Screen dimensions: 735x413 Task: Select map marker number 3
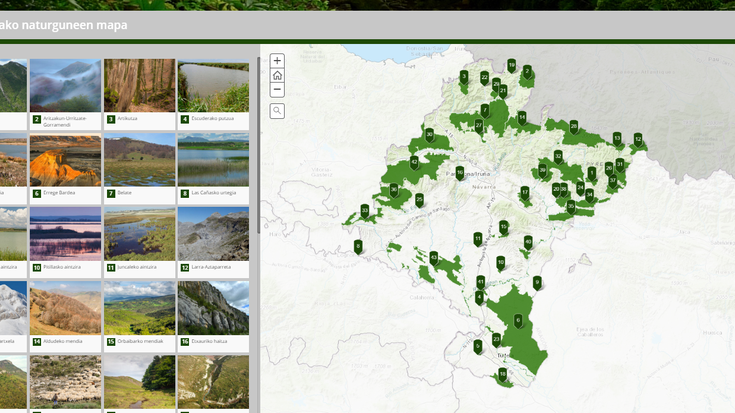coord(464,77)
